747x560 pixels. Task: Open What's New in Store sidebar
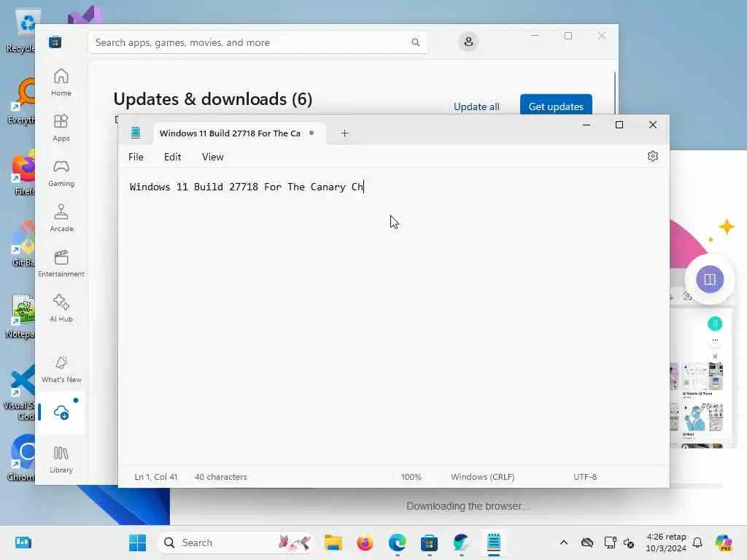61,369
